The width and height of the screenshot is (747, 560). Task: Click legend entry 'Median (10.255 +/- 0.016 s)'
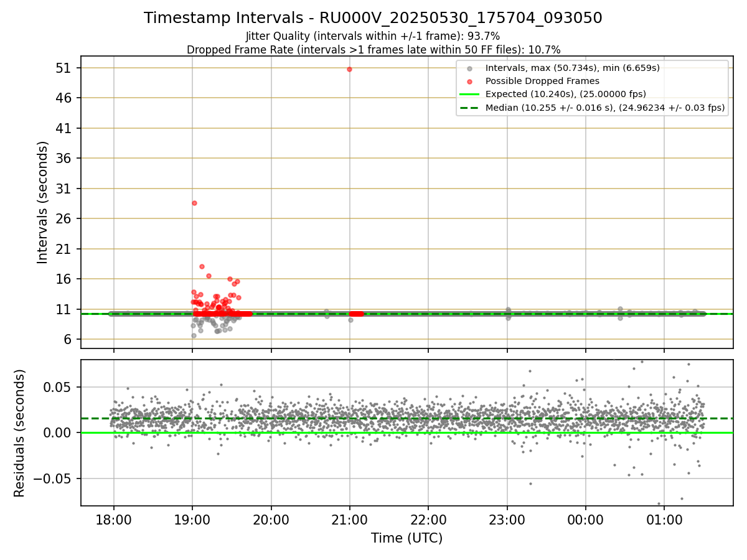pos(605,108)
